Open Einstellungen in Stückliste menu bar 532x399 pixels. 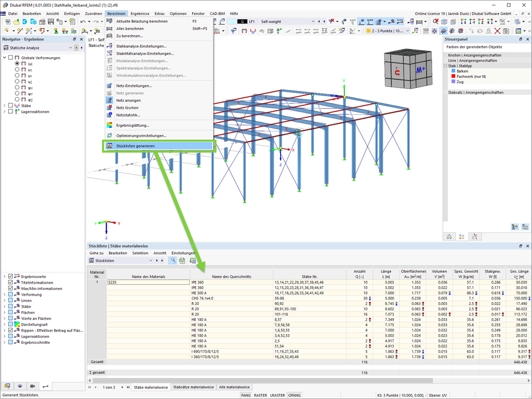[183, 253]
